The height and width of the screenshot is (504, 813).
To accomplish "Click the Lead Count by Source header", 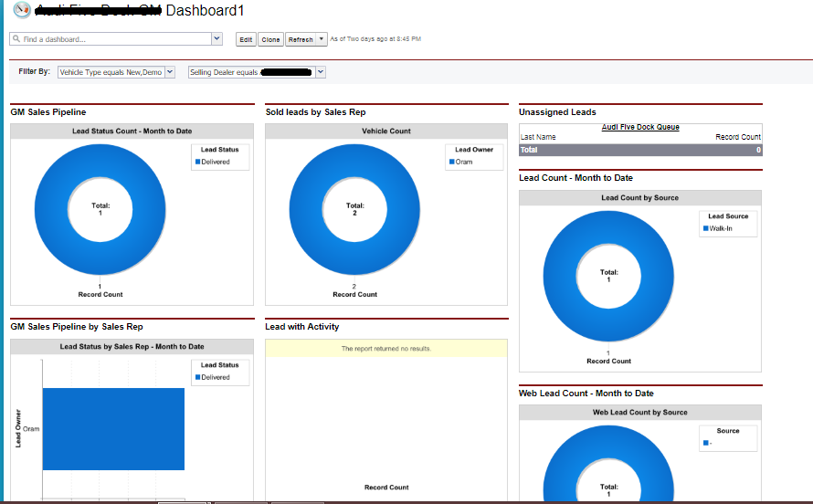I will point(640,198).
